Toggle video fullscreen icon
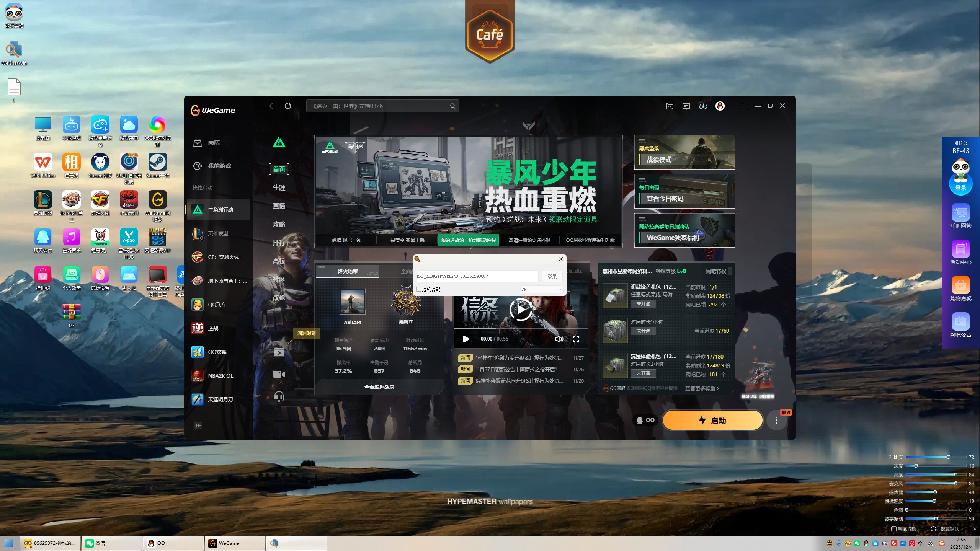 pos(576,339)
